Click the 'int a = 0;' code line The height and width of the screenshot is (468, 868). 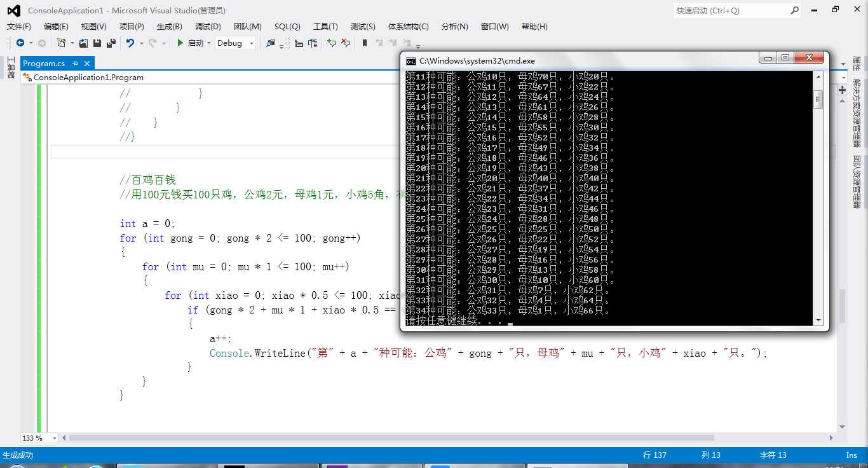coord(147,224)
